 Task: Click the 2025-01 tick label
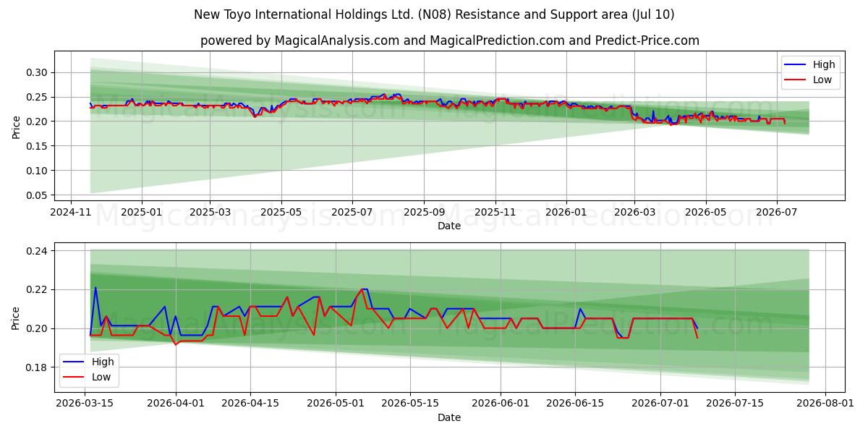(141, 213)
